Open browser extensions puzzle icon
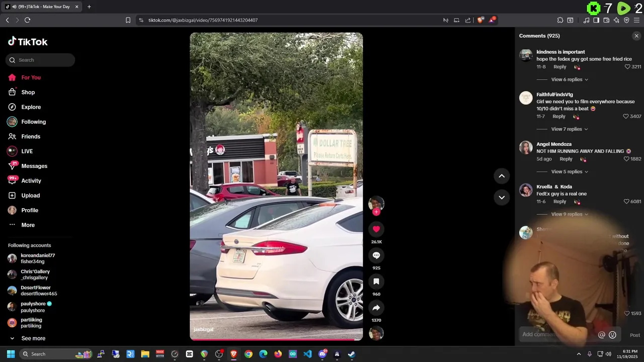This screenshot has width=644, height=362. pos(560,20)
